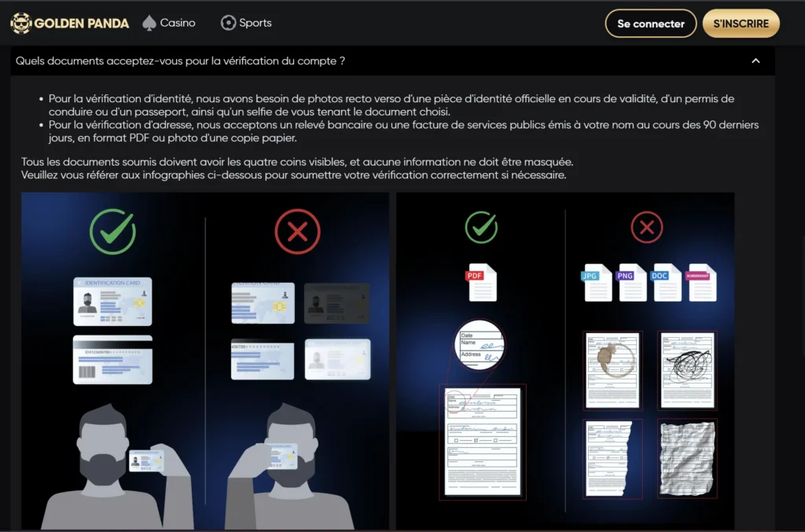Select the PDF file icon
The width and height of the screenshot is (805, 532).
tap(482, 283)
